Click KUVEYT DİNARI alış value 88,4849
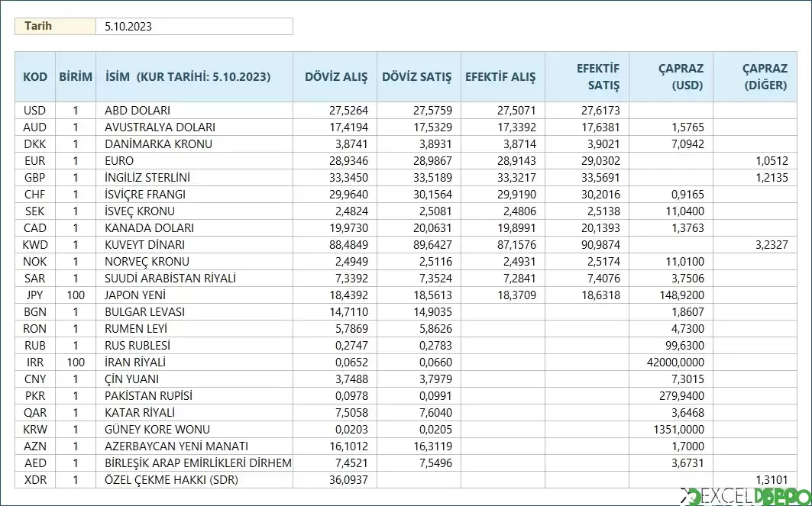Screen dimensions: 812x506 335,245
